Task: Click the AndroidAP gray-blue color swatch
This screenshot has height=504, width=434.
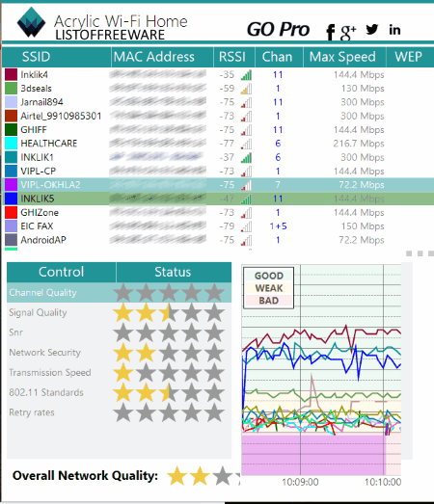Action: coord(11,240)
